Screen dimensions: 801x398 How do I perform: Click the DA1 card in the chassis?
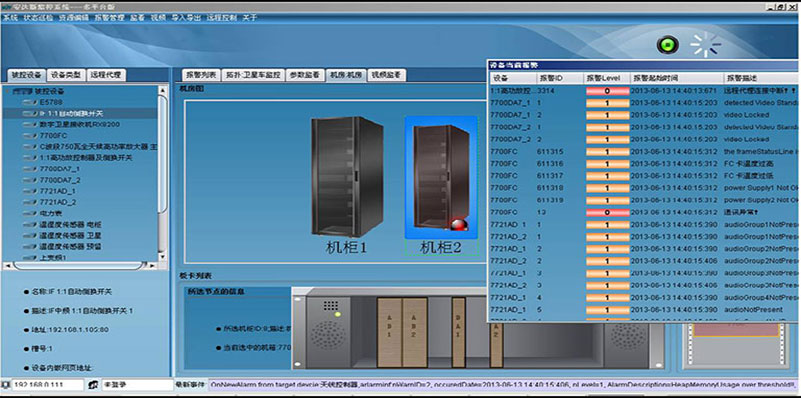pos(458,332)
